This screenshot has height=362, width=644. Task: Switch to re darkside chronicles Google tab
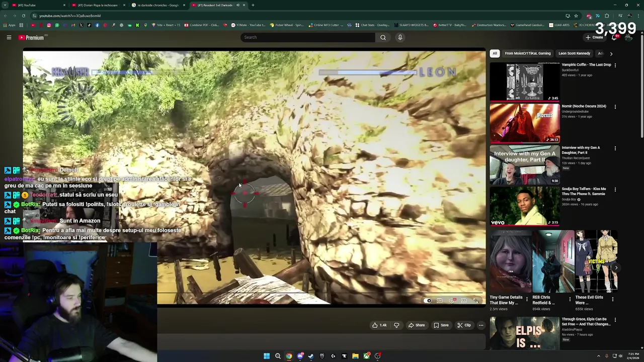(x=158, y=5)
